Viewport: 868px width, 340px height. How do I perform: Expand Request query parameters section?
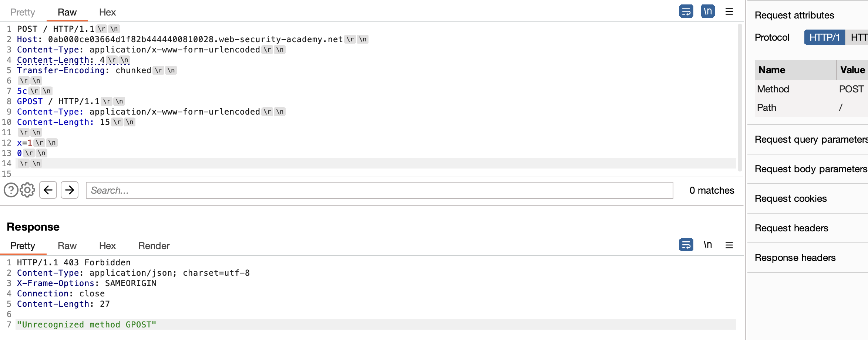[810, 139]
